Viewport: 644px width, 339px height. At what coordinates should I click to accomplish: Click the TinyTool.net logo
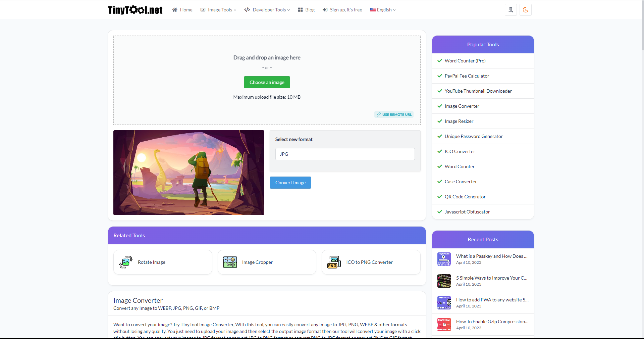click(x=135, y=10)
